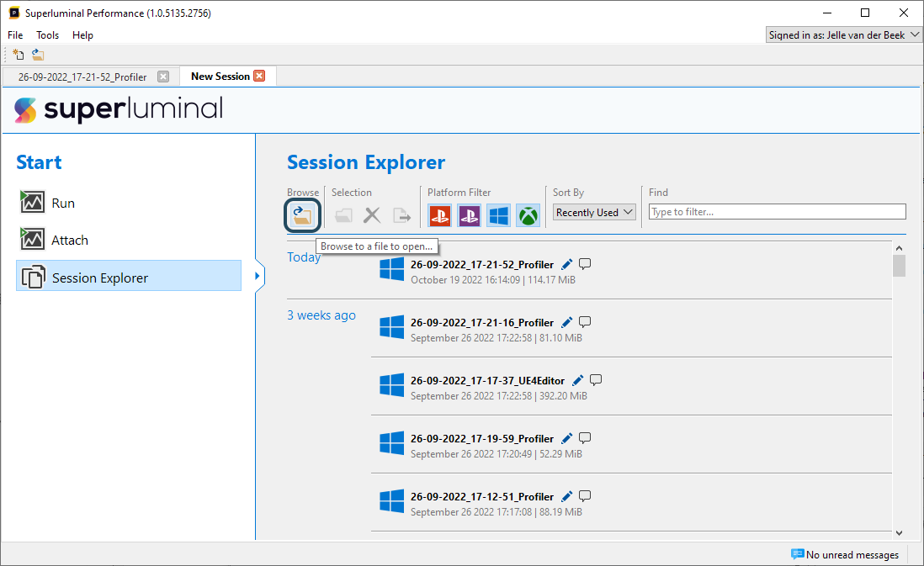
Task: Toggle the Windows platform filter
Action: click(x=499, y=215)
